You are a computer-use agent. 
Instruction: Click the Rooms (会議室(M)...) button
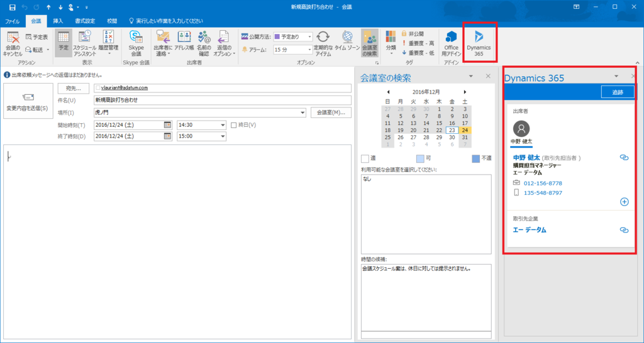(331, 112)
